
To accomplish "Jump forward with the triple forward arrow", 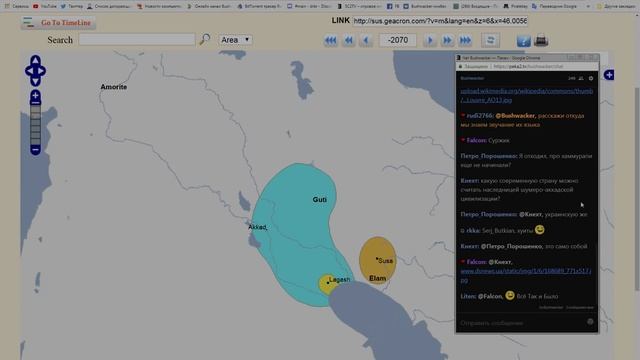I will point(465,40).
